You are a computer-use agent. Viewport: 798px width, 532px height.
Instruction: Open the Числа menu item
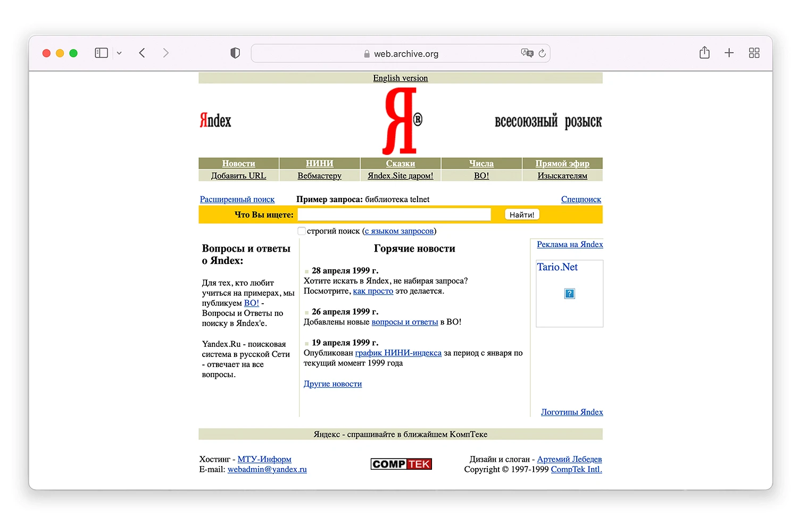481,163
